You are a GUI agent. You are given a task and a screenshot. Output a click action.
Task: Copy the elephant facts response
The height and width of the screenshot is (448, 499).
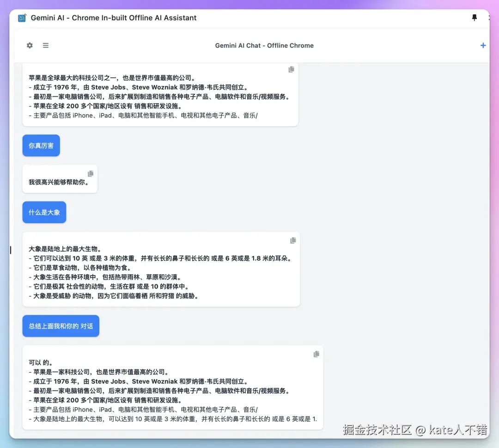tap(292, 240)
